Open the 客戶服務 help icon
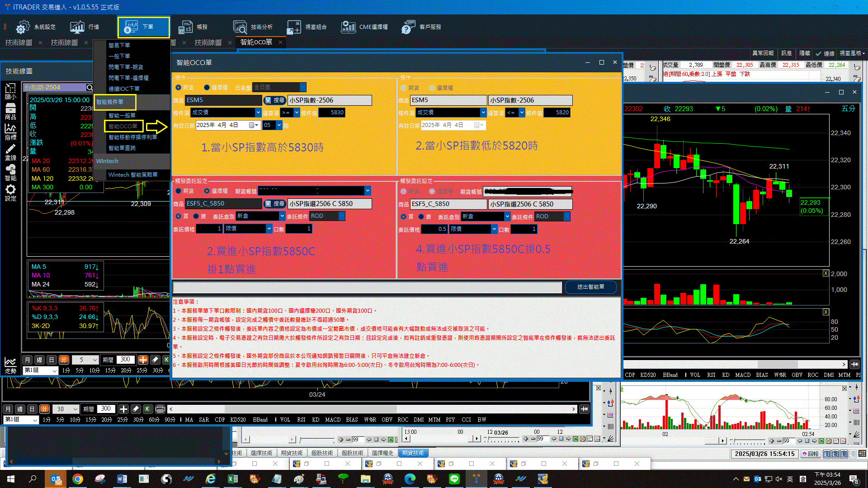 click(x=408, y=27)
